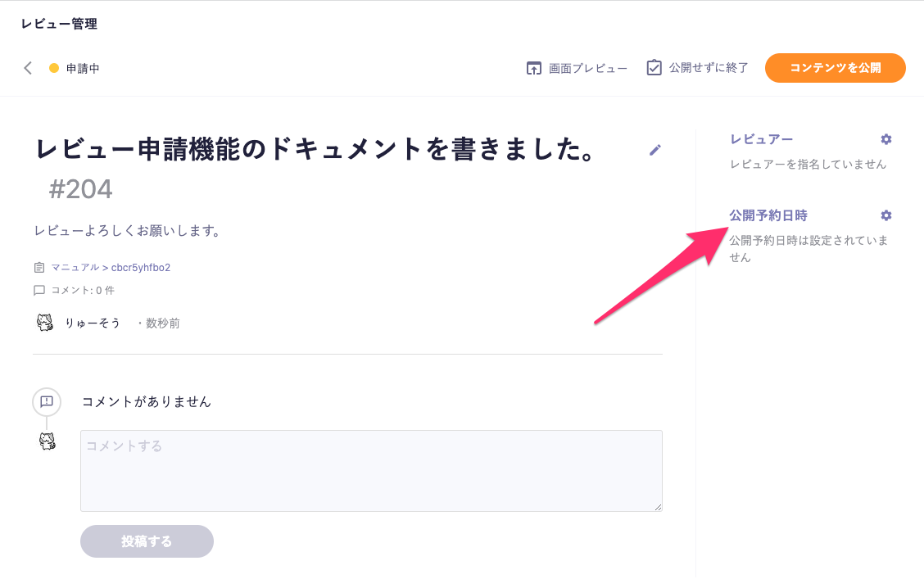The image size is (924, 579).
Task: Click the comment timeline alert icon
Action: (47, 402)
